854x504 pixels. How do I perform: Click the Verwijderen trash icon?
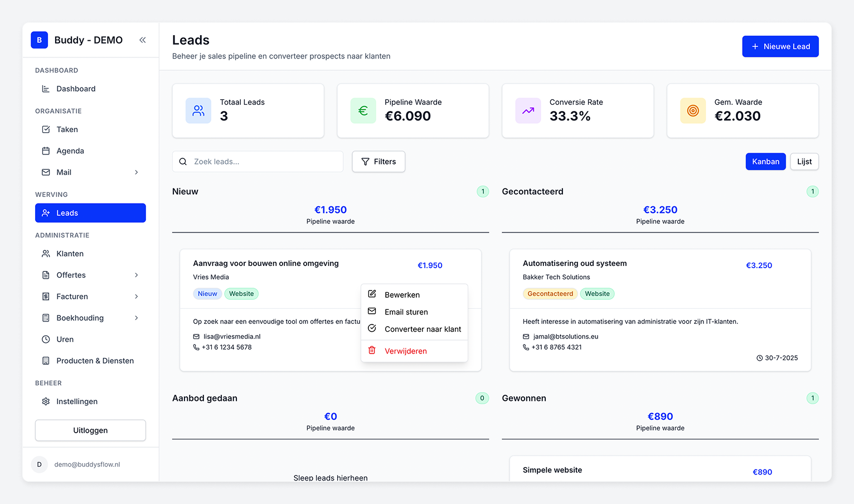tap(372, 351)
